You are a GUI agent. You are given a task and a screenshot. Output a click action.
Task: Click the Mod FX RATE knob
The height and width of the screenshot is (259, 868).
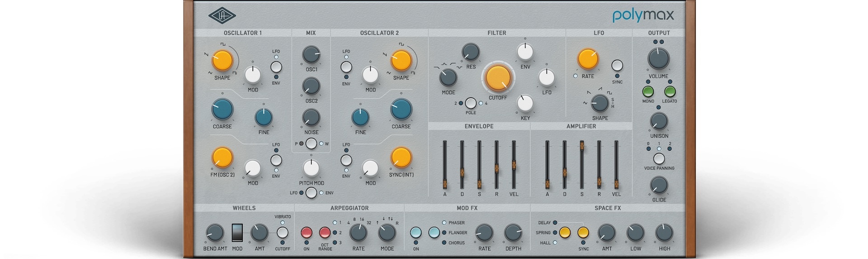coord(484,233)
